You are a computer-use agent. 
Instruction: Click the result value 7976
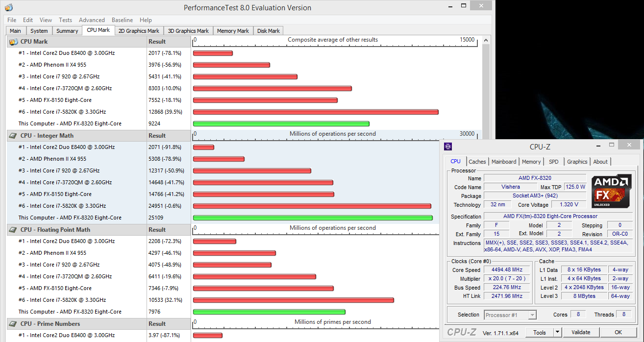(x=154, y=312)
